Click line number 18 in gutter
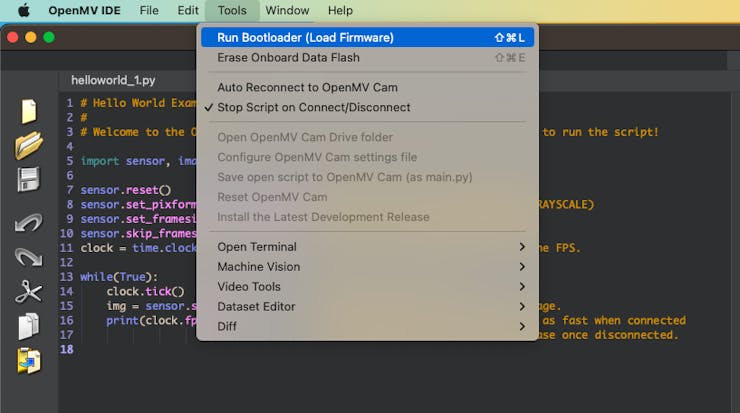The height and width of the screenshot is (413, 740). coord(67,349)
